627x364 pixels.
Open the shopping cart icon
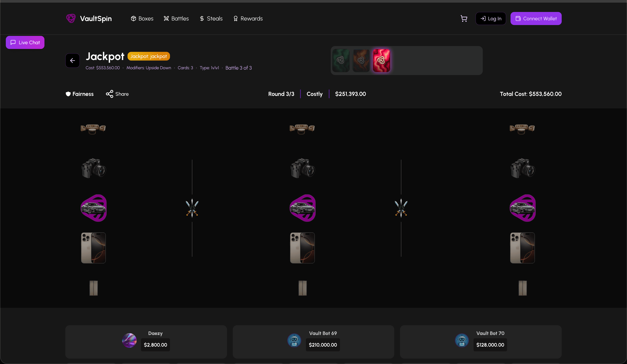[464, 19]
